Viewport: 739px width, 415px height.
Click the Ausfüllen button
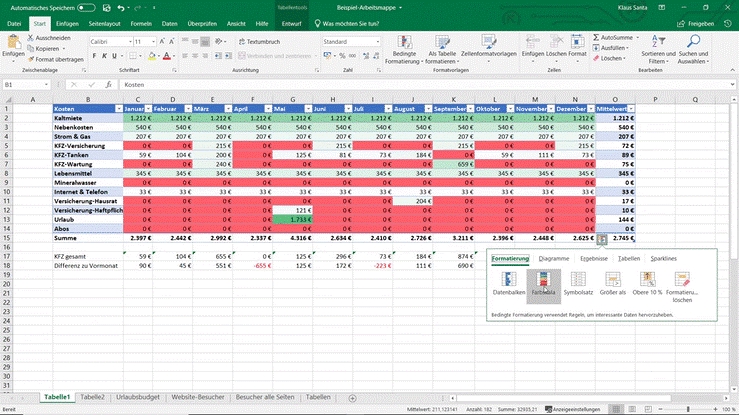click(x=610, y=48)
